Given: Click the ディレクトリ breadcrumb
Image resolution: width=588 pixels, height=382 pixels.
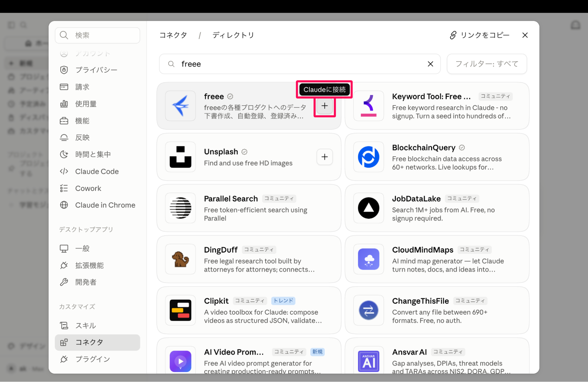Looking at the screenshot, I should (x=233, y=35).
